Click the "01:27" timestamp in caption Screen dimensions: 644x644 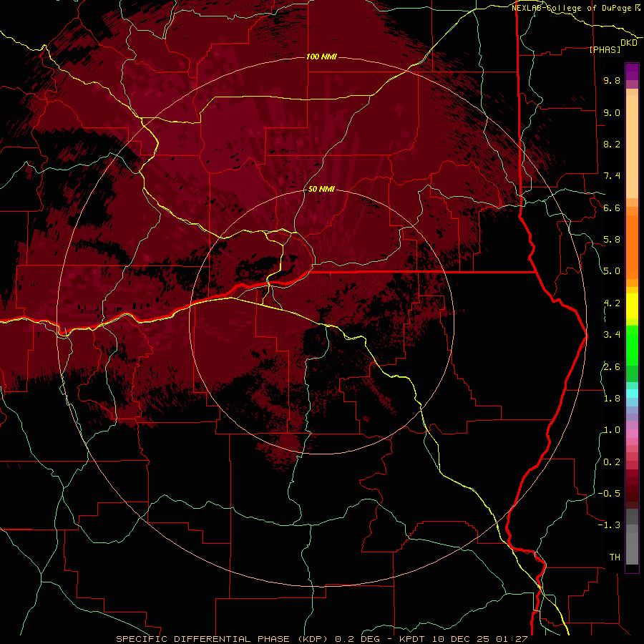point(512,639)
